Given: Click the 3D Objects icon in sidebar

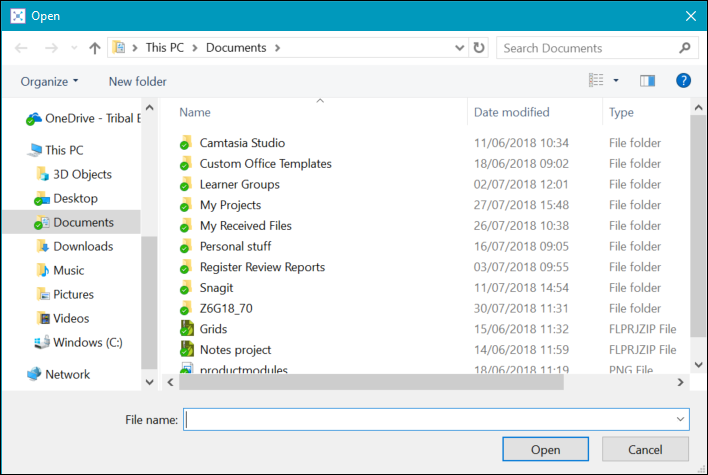Looking at the screenshot, I should point(42,174).
